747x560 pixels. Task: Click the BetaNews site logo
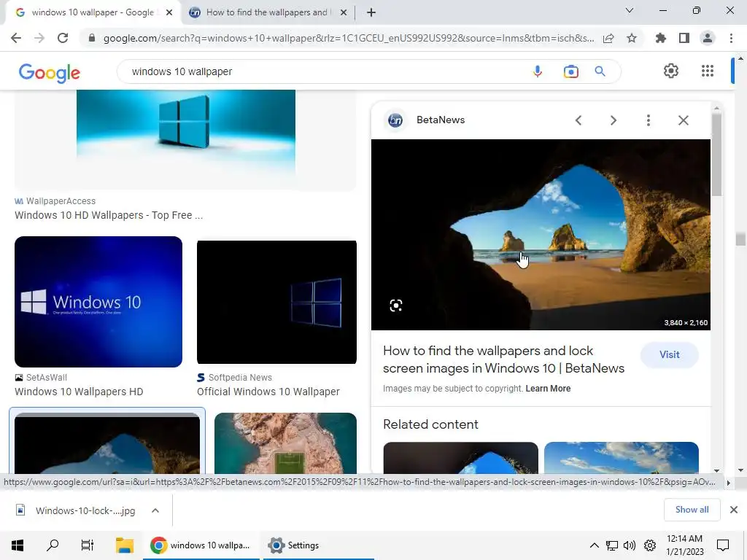[x=395, y=120]
